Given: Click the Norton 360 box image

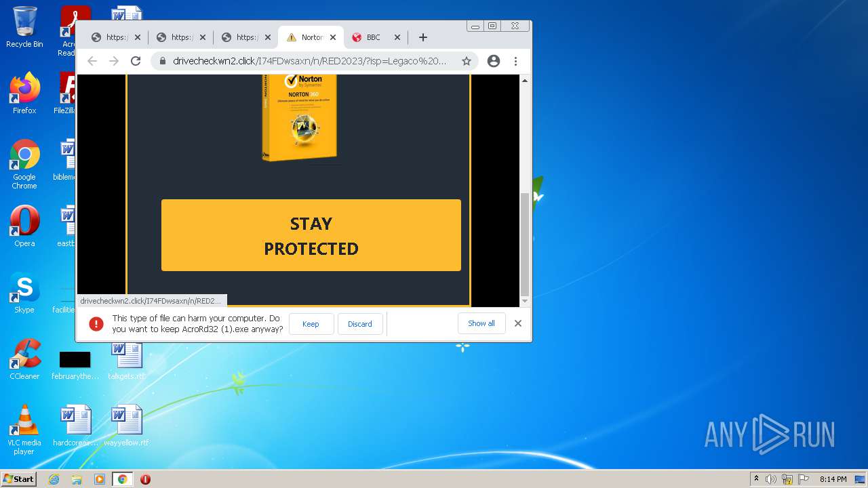Looking at the screenshot, I should pyautogui.click(x=300, y=118).
